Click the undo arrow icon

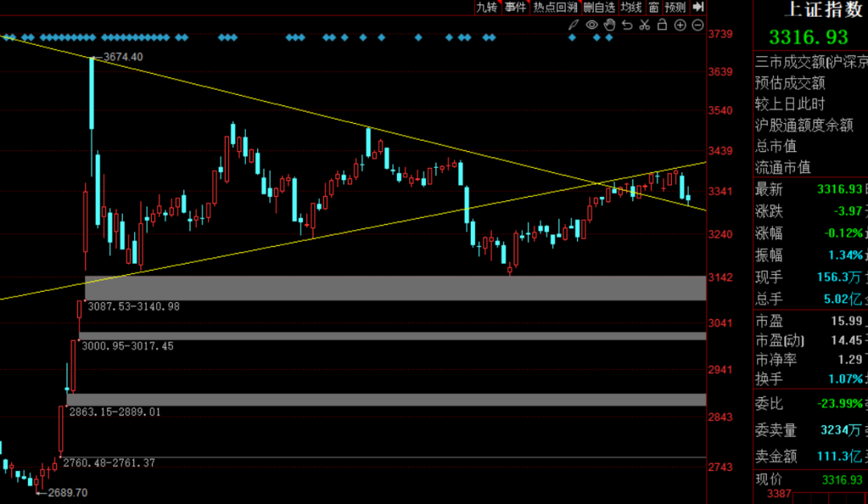pyautogui.click(x=627, y=25)
